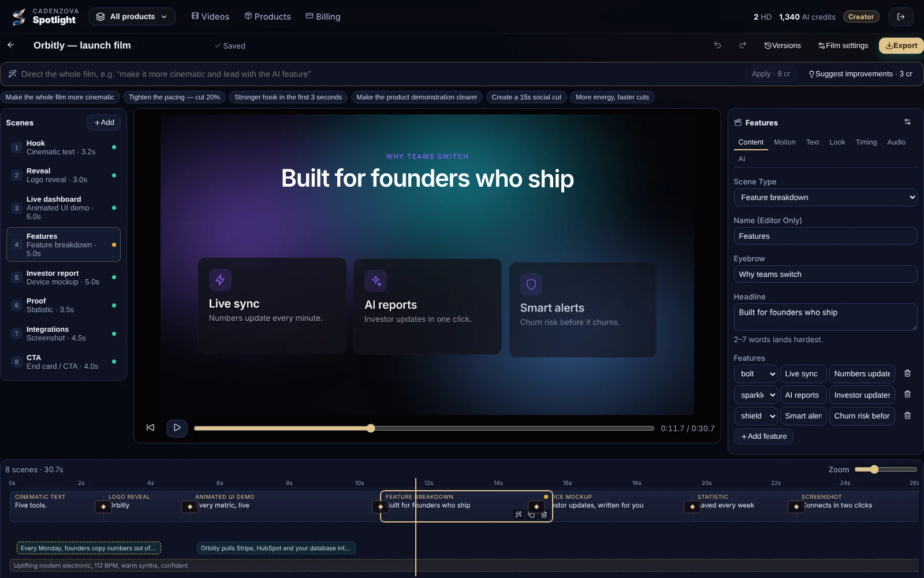Open transition marker before Animated UI Demo clip

click(190, 507)
